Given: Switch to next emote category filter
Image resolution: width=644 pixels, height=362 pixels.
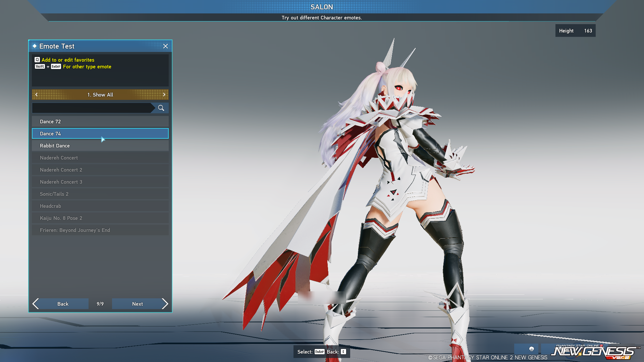Looking at the screenshot, I should click(x=164, y=95).
